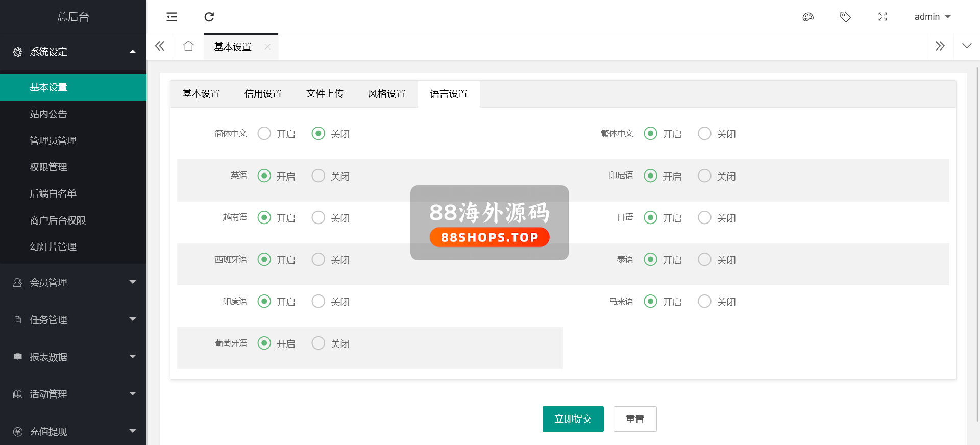Open the admin user dropdown

932,17
